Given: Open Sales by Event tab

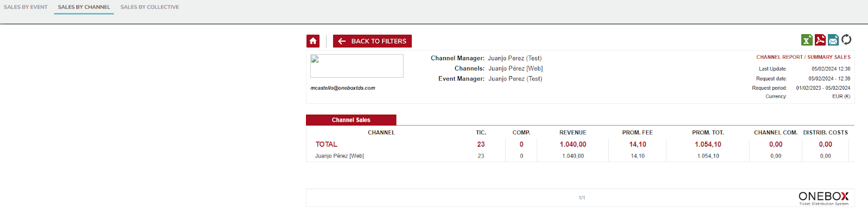Looking at the screenshot, I should [x=25, y=7].
